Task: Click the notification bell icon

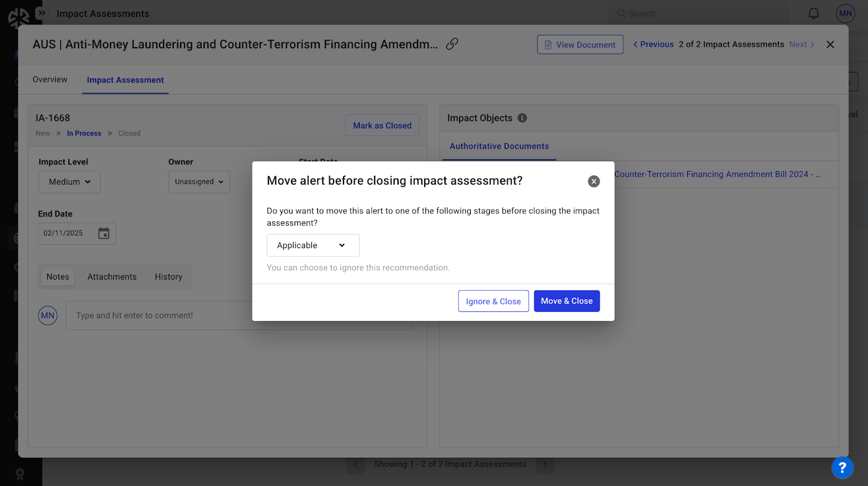Action: [813, 14]
